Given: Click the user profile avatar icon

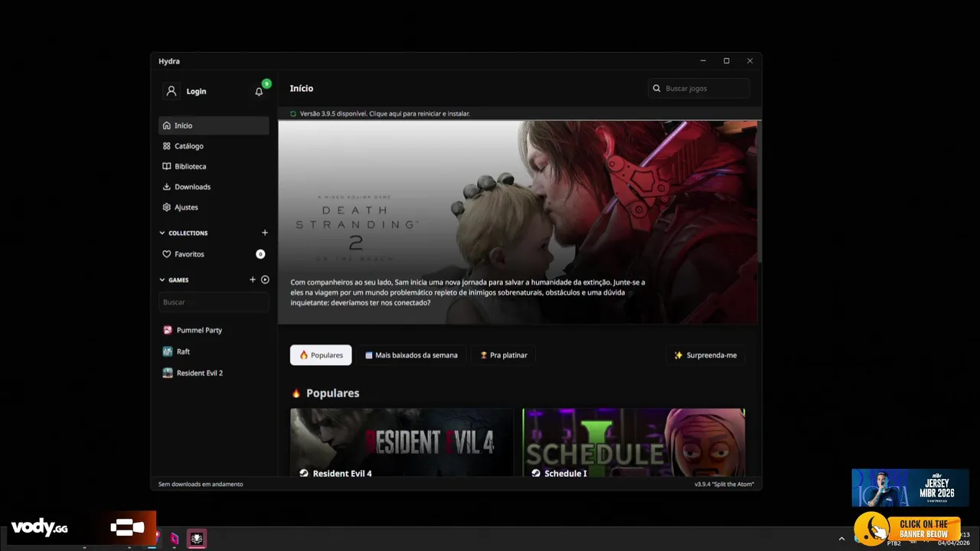Looking at the screenshot, I should pyautogui.click(x=171, y=91).
